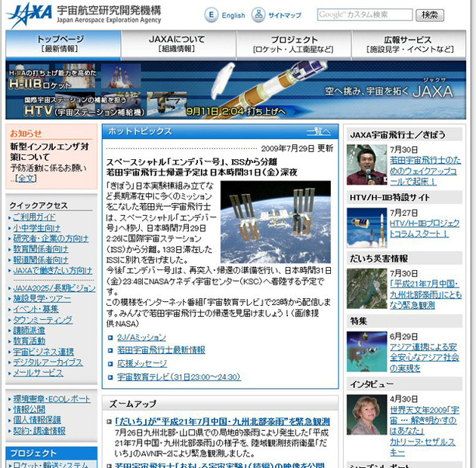Screen dimensions: 476x468
Task: Open the 世界天文年2009 interview link
Action: 425,420
